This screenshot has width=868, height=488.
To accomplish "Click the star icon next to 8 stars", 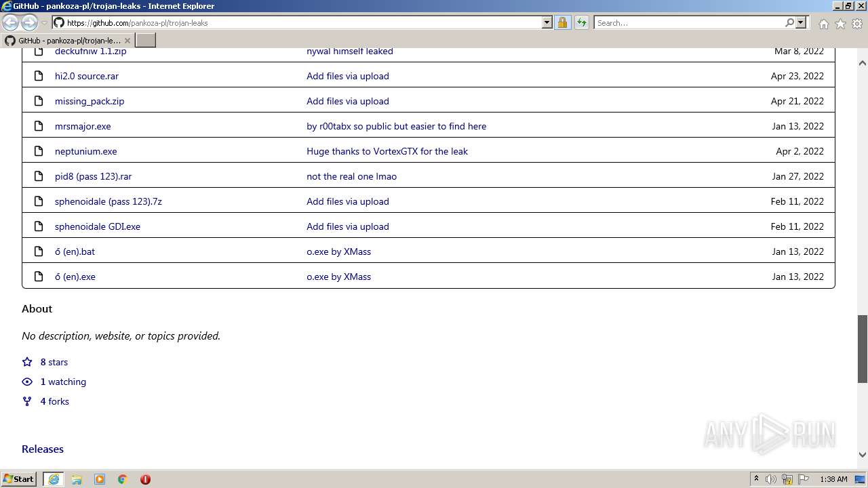I will (27, 362).
